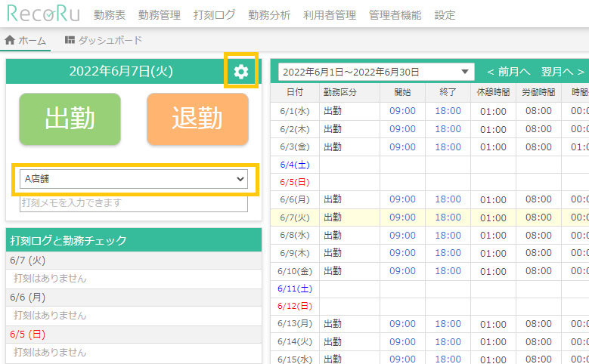Go to next month via 翌月へ
Viewport: 589px width, 364px height.
coord(563,72)
